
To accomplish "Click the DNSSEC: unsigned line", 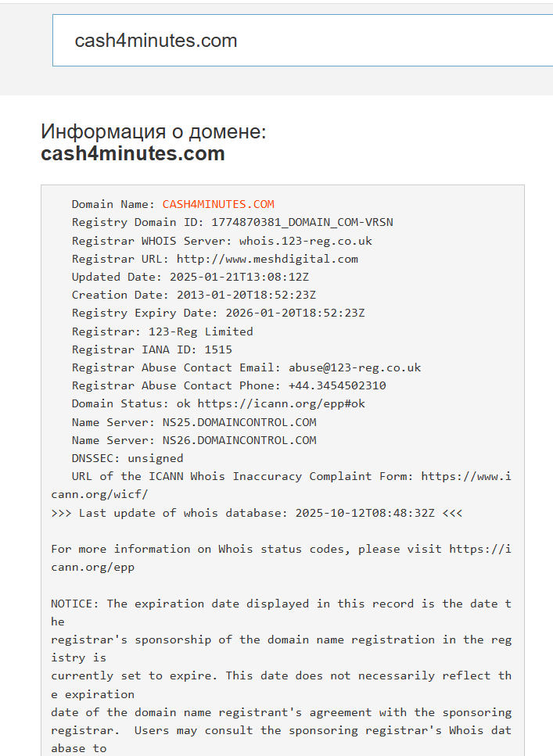I will (127, 458).
